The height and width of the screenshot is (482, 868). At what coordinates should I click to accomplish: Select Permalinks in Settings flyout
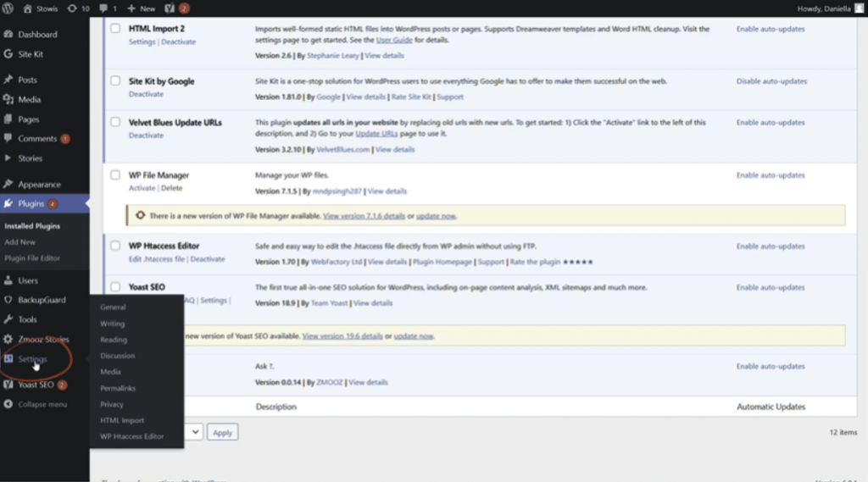118,389
